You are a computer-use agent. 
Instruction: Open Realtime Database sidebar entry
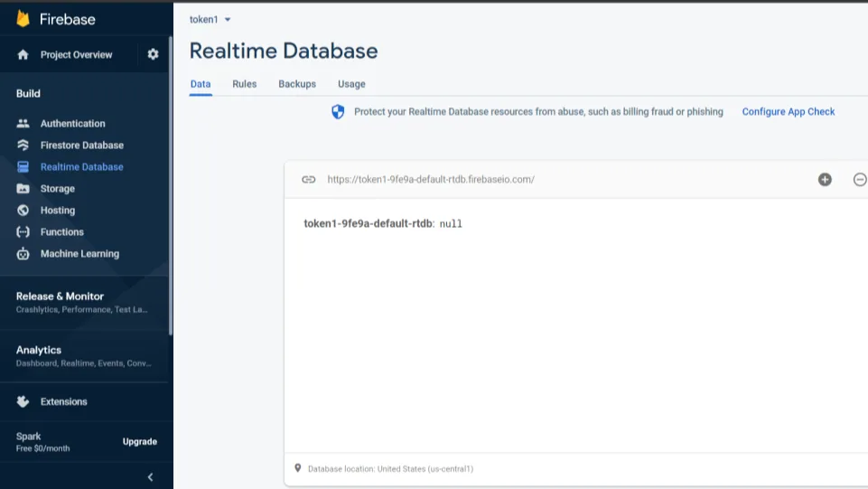[x=82, y=166]
